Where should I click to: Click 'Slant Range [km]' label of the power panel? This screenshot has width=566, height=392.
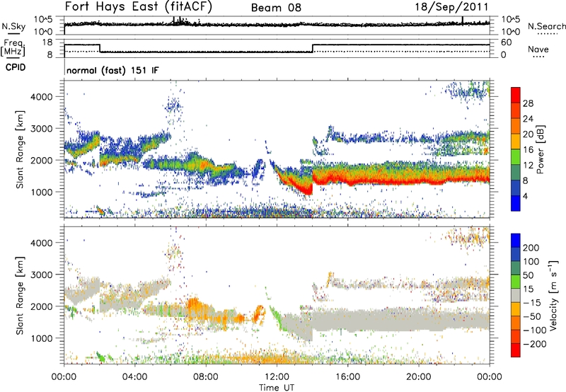tap(20, 149)
